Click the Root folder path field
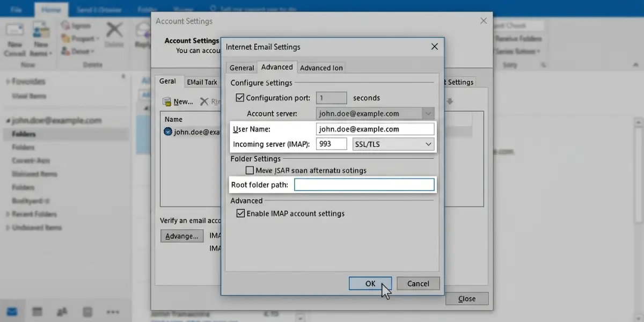Image resolution: width=644 pixels, height=322 pixels. (x=364, y=185)
